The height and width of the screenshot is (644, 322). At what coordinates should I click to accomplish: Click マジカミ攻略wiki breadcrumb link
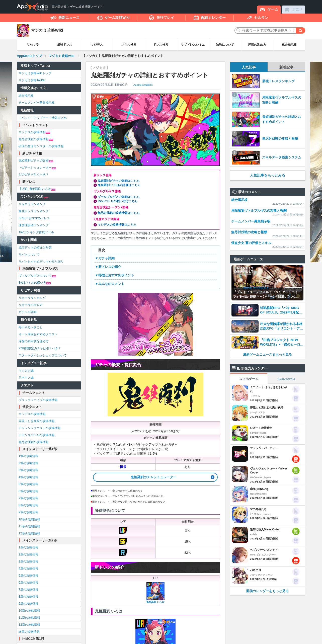coord(61,56)
